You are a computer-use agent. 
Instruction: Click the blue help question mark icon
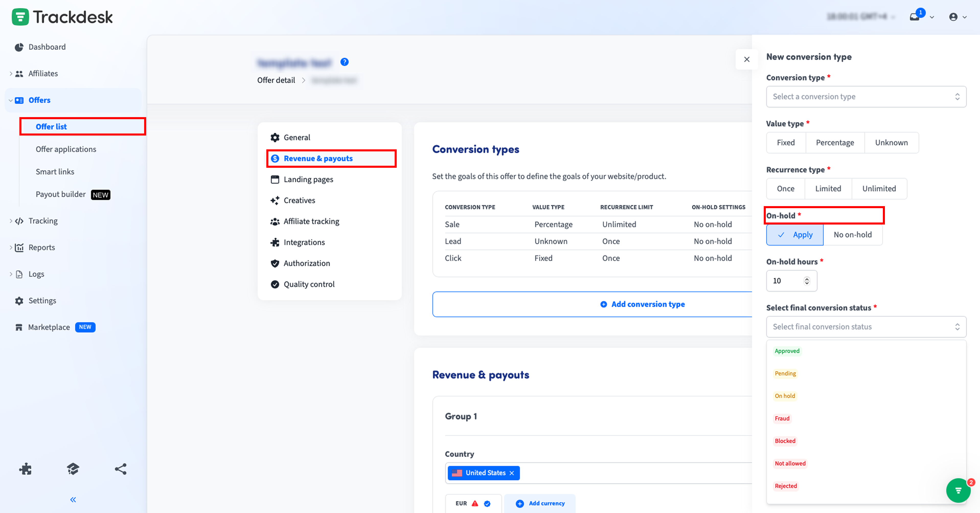point(344,62)
